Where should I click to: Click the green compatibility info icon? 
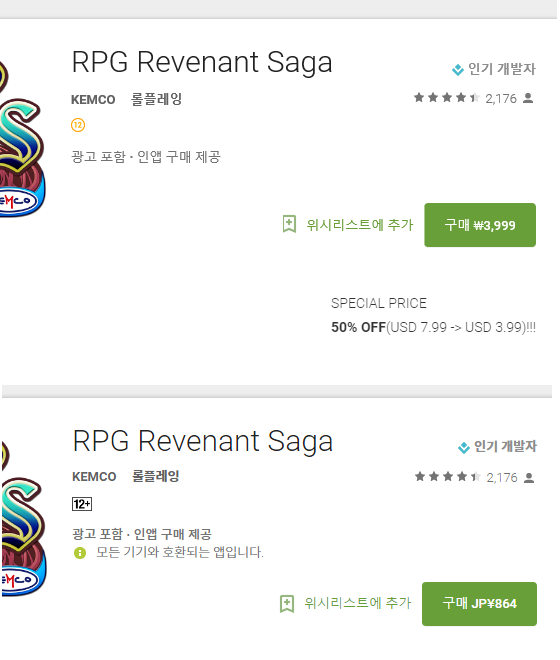80,553
